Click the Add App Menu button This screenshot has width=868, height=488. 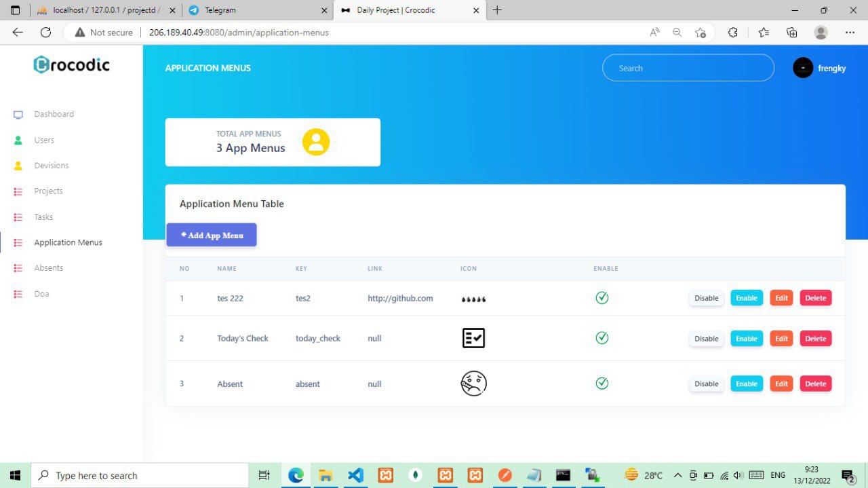(x=212, y=235)
